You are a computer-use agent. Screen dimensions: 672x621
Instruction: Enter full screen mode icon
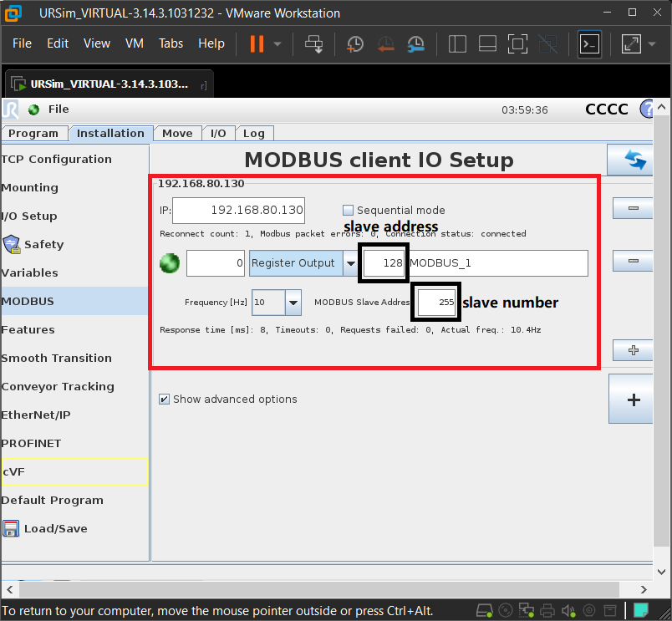pos(517,43)
